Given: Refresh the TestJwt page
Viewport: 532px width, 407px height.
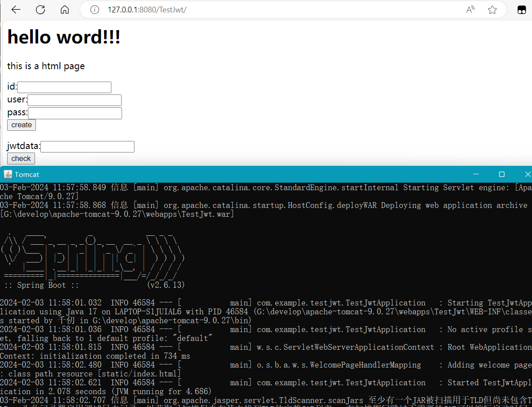Looking at the screenshot, I should 40,10.
